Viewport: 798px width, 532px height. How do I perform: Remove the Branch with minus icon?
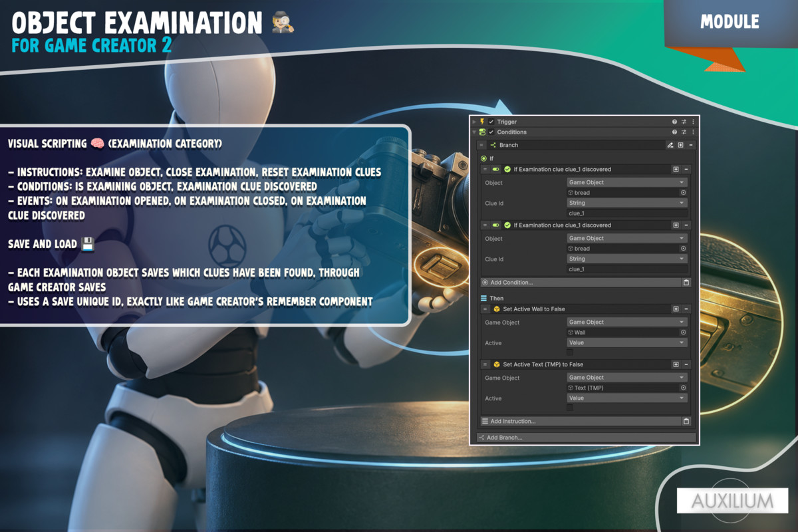[x=691, y=145]
